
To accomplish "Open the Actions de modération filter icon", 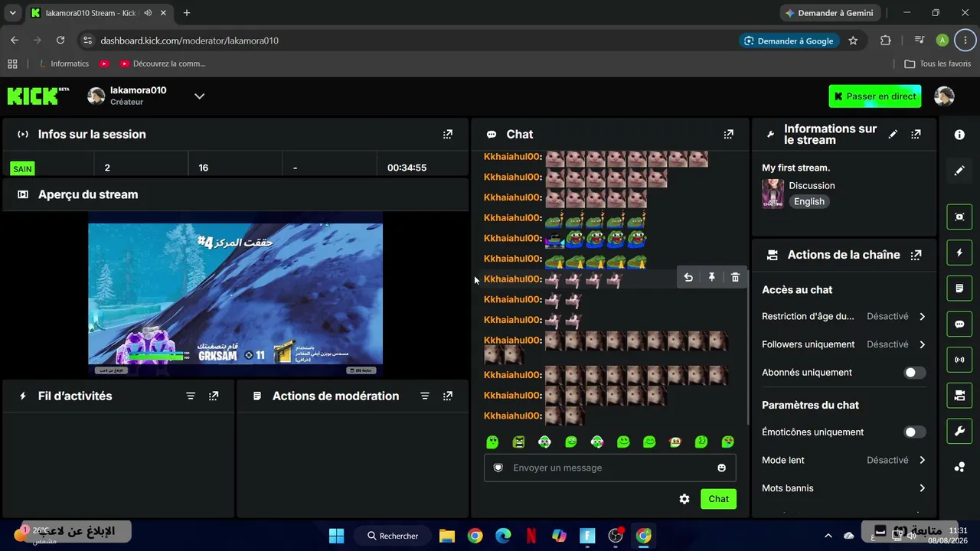I will (425, 396).
